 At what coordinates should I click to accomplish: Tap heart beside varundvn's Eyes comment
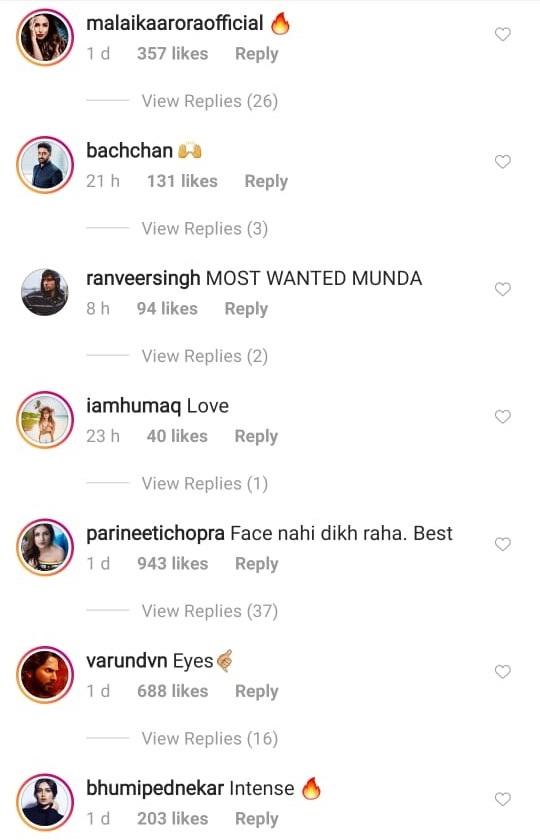click(x=502, y=672)
